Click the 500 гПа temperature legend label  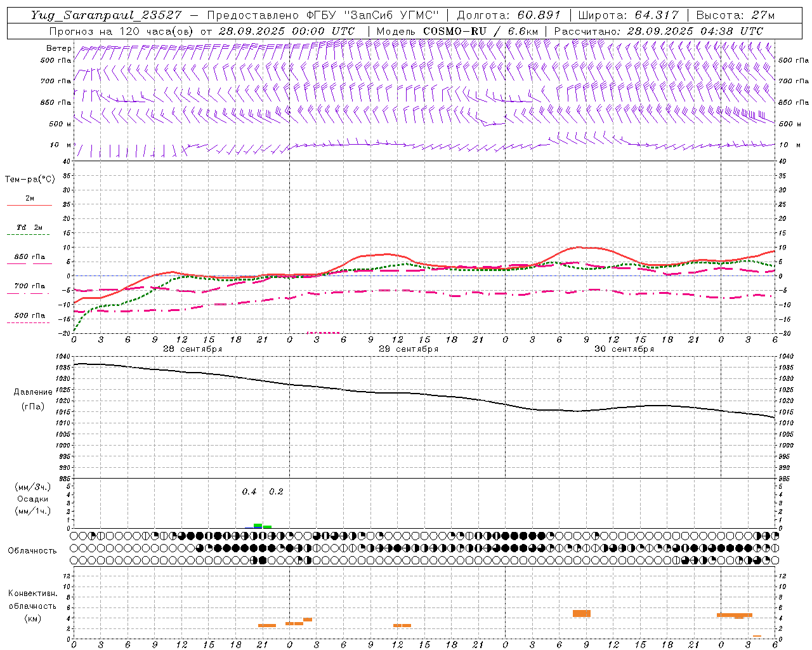click(30, 315)
